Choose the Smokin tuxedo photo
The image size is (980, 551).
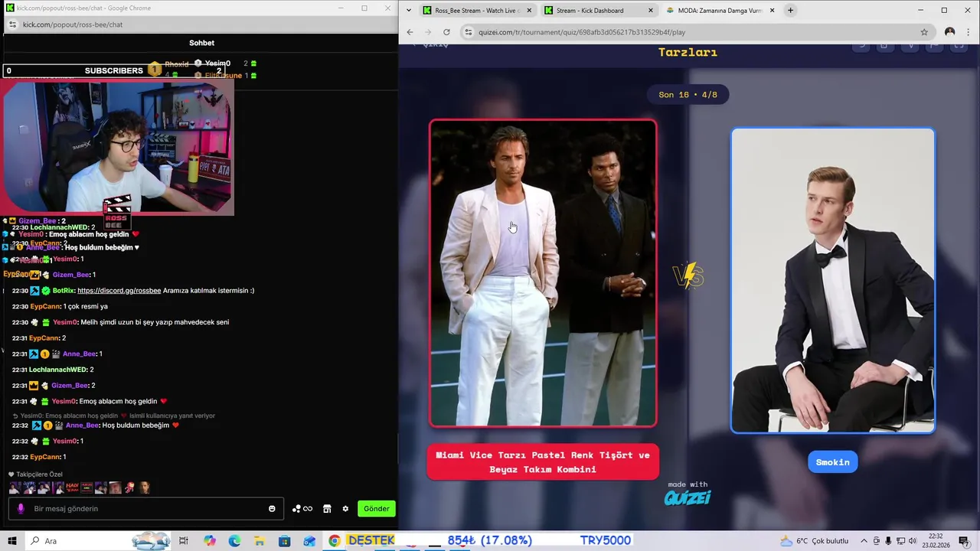833,280
